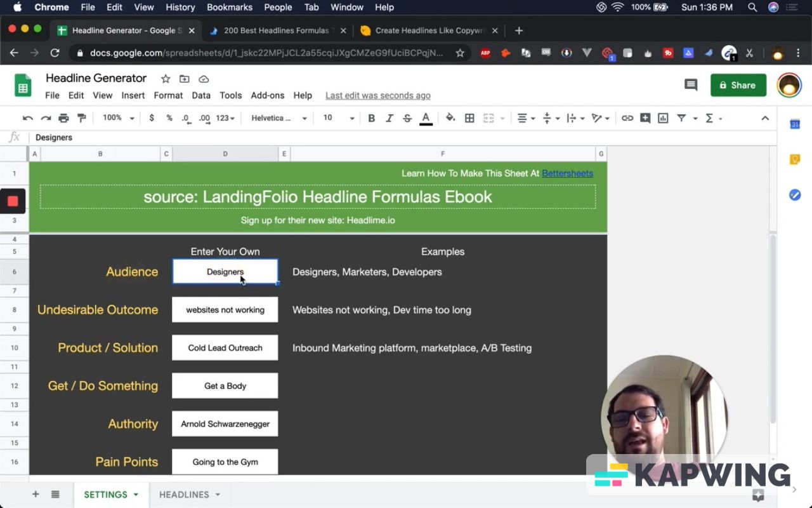The height and width of the screenshot is (508, 812).
Task: Select the 'Cold Lead Outreach' cell
Action: click(225, 348)
